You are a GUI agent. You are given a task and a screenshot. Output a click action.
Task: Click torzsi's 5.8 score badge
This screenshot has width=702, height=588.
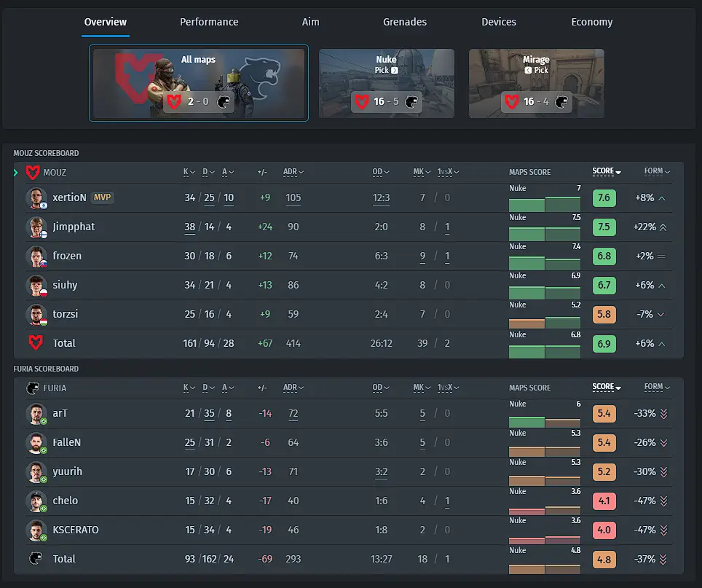(x=604, y=314)
